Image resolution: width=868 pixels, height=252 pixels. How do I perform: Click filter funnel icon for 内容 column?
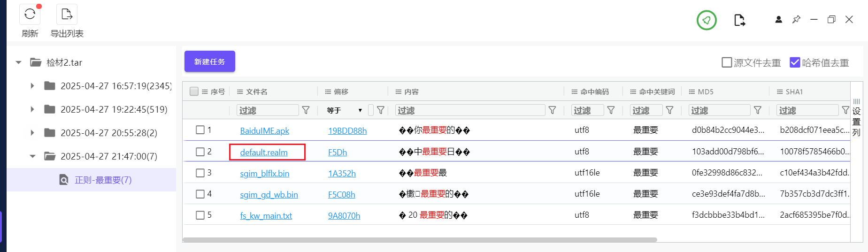pos(553,110)
